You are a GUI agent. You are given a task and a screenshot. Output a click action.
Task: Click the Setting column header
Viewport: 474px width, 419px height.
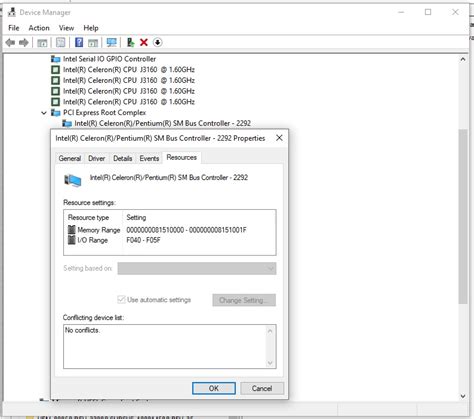pos(136,217)
